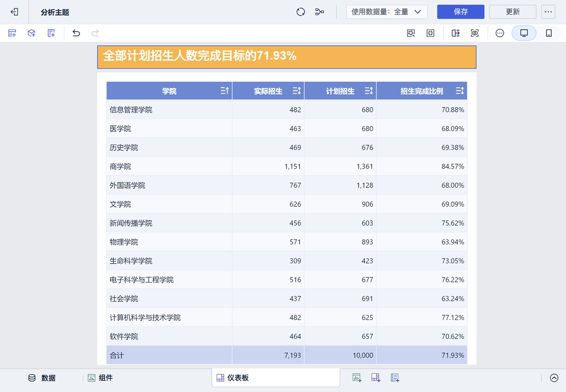This screenshot has width=566, height=392.
Task: Click the 7,193 total value
Action: point(293,355)
